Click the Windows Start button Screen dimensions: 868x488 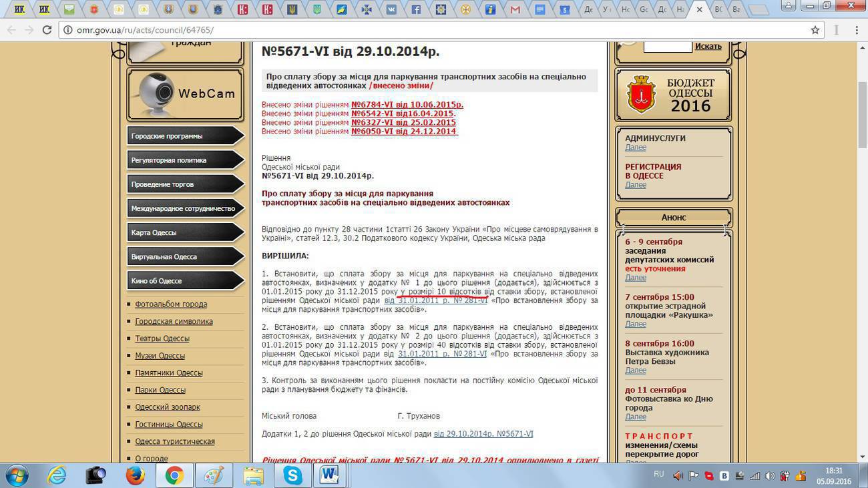click(16, 475)
